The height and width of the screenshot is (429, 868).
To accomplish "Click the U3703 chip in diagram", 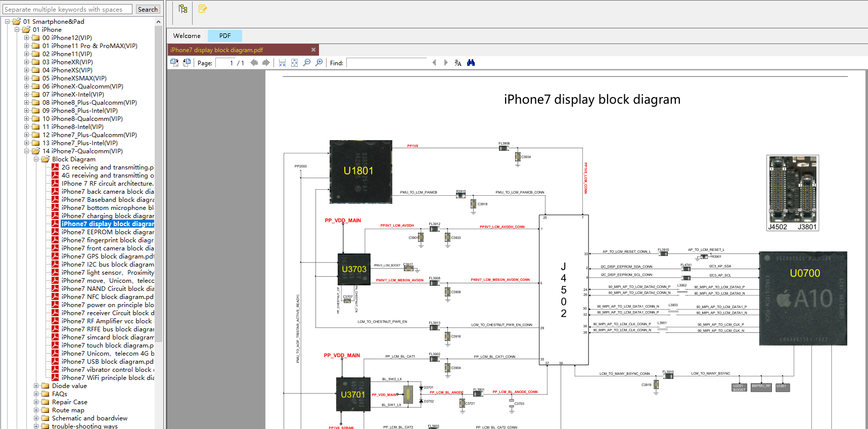I will (x=354, y=269).
